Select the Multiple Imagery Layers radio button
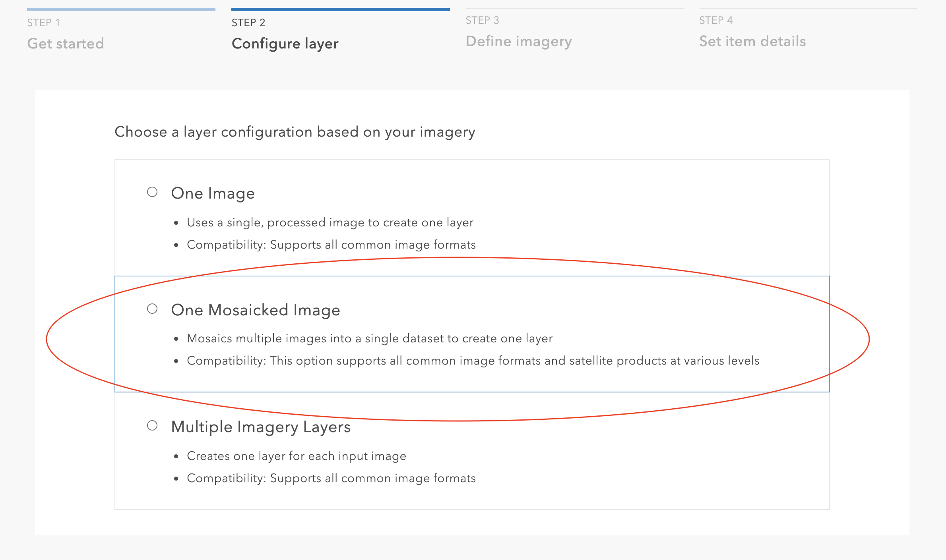This screenshot has width=946, height=560. [153, 426]
